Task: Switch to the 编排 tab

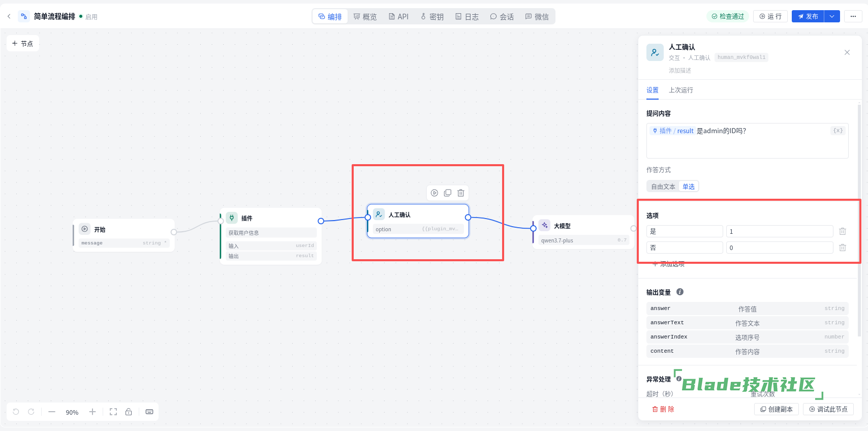Action: coord(330,17)
